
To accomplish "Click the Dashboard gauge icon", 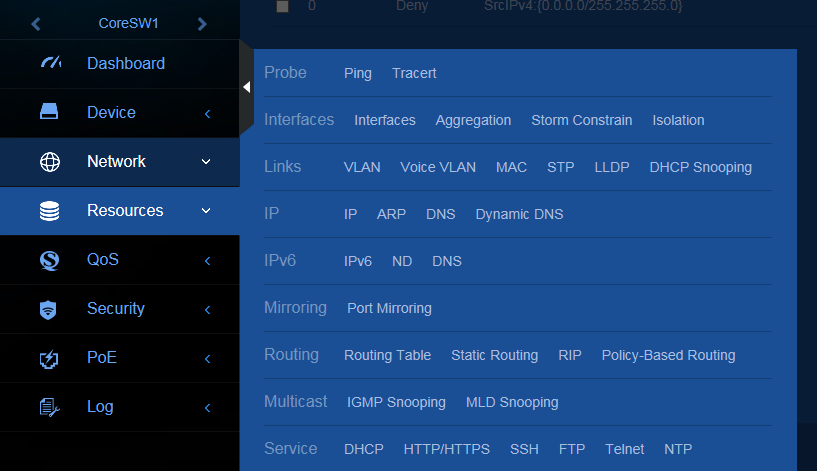I will coord(50,64).
